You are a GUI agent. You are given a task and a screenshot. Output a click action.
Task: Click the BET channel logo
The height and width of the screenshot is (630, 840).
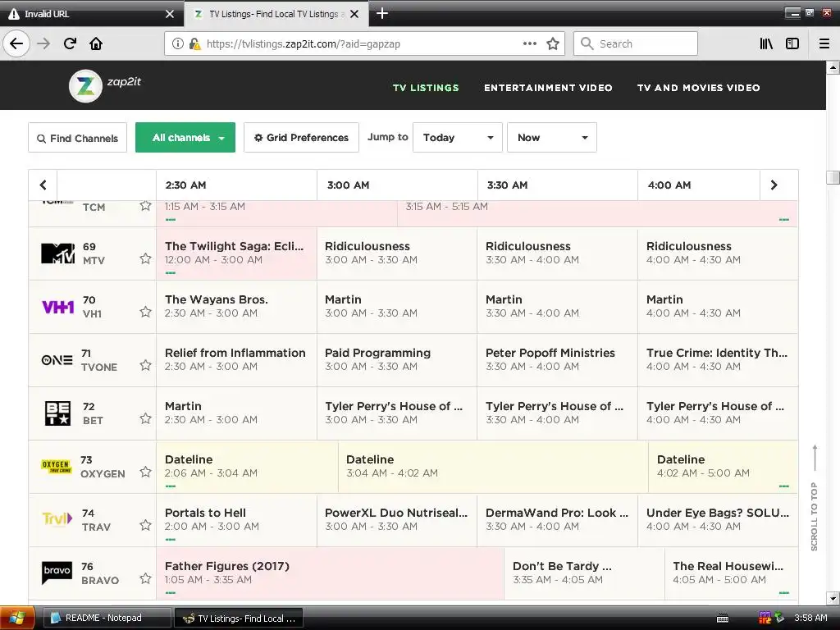[x=58, y=413]
